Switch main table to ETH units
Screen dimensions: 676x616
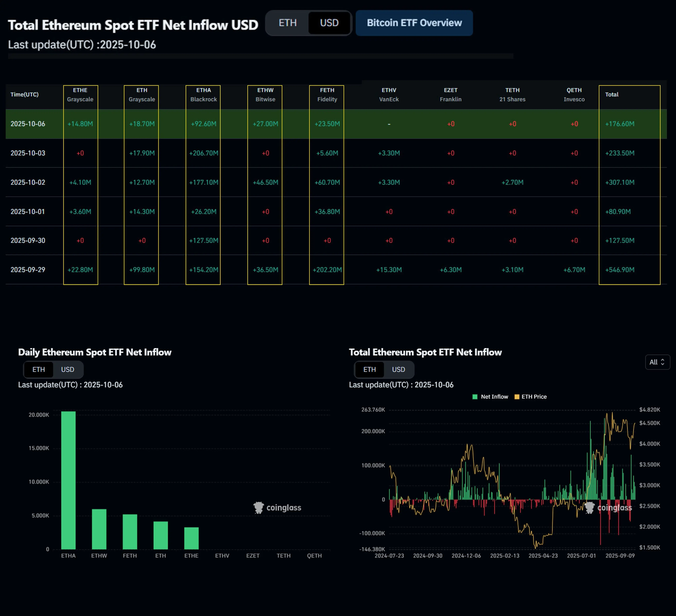pos(287,23)
